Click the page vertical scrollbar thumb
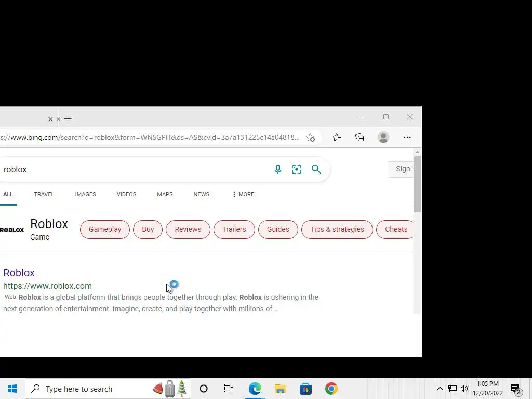 pos(417,184)
